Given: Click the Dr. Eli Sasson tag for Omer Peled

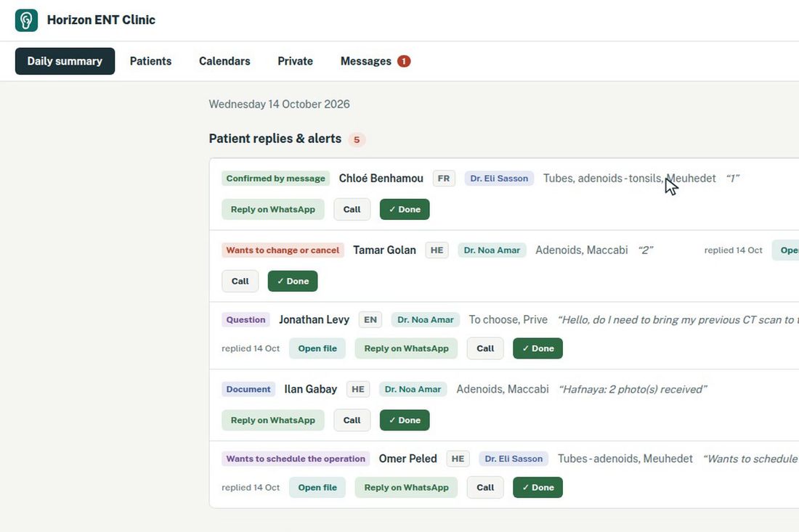Looking at the screenshot, I should [x=514, y=459].
